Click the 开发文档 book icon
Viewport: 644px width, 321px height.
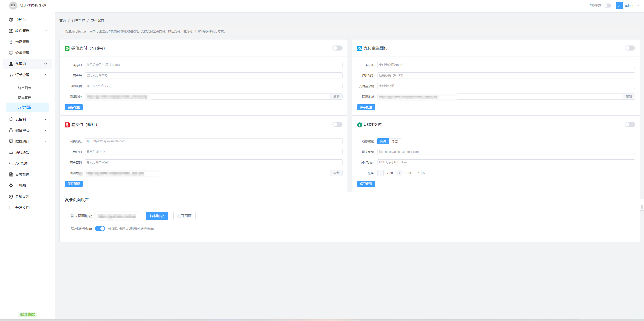(x=11, y=208)
